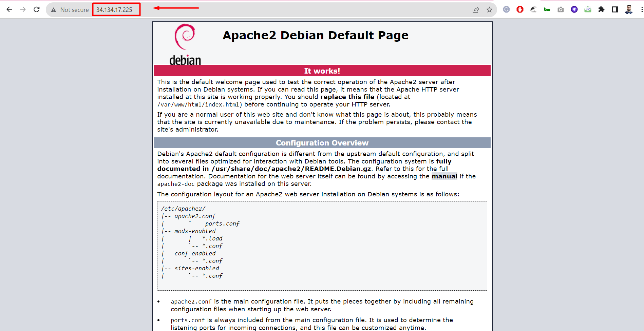Click ports.conf in the second bullet point
Image resolution: width=644 pixels, height=331 pixels.
pos(188,320)
